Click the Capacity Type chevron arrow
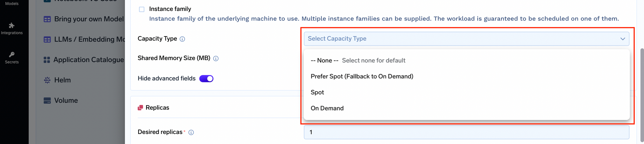 coord(622,39)
